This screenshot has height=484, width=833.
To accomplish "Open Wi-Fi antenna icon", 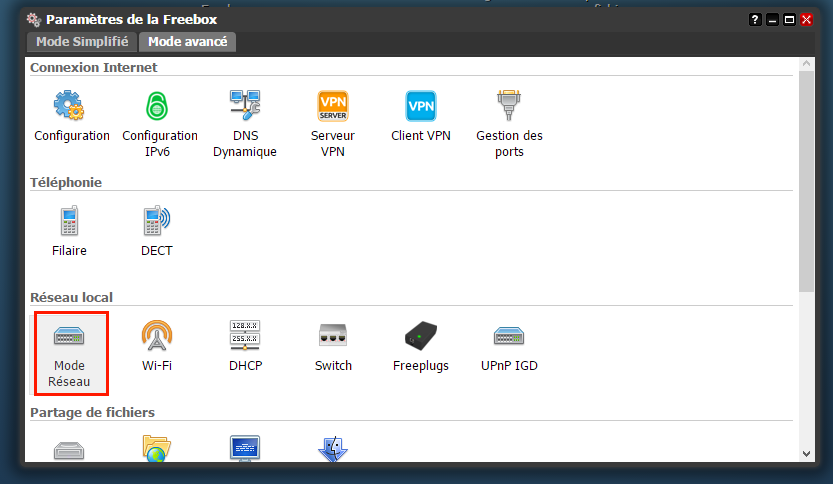I will click(157, 336).
